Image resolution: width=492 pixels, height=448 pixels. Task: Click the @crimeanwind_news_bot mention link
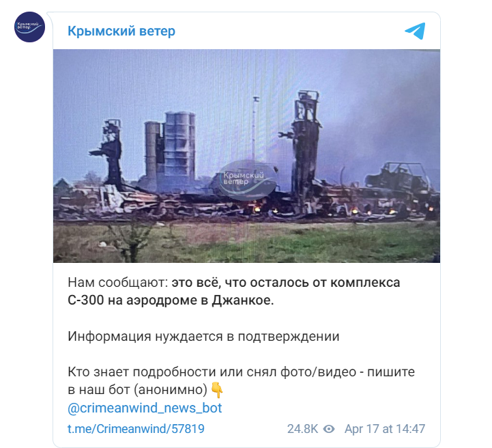tap(145, 408)
